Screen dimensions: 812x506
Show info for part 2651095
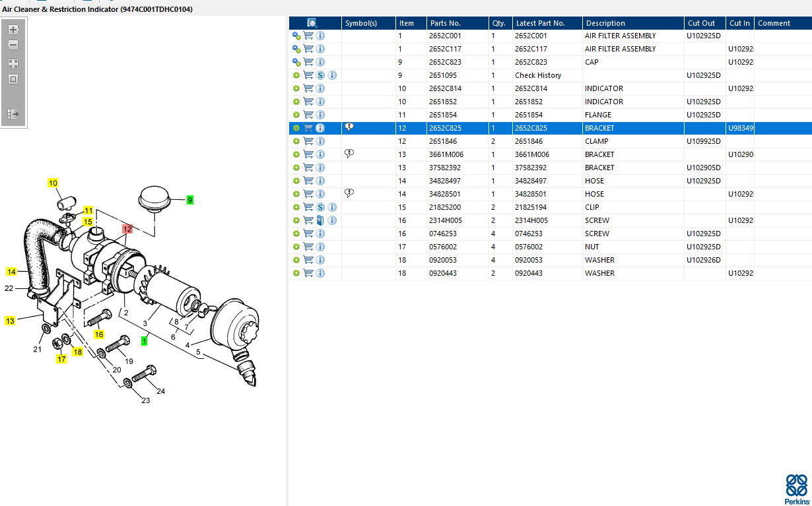(x=332, y=75)
